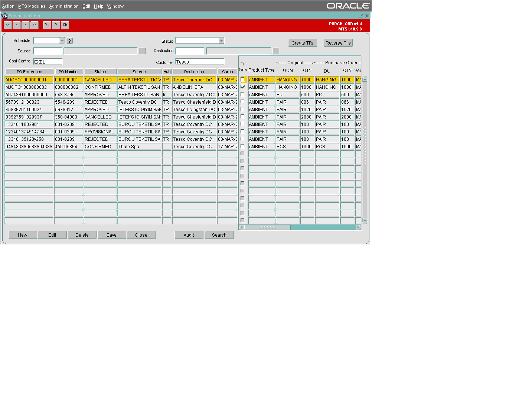Click the Source column header
Screen dimensions: 532x399
tap(139, 72)
